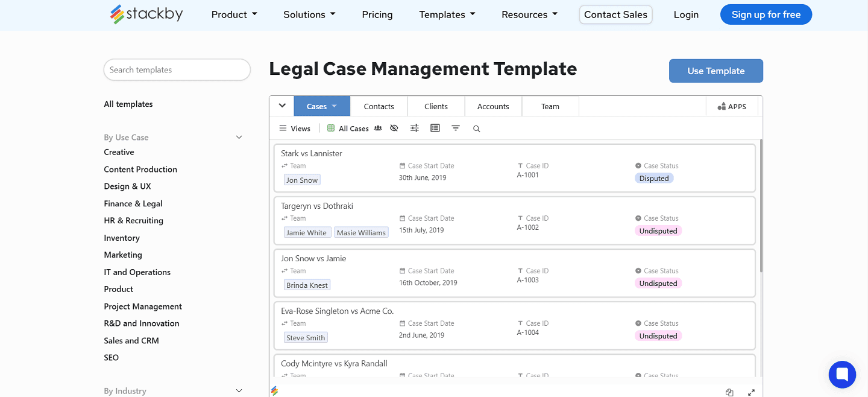Click the Use Template button

715,71
